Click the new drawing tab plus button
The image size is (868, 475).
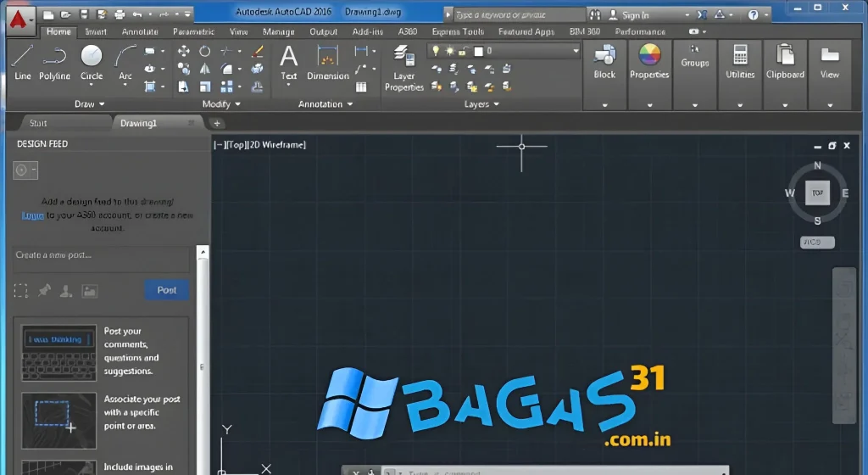(x=217, y=123)
